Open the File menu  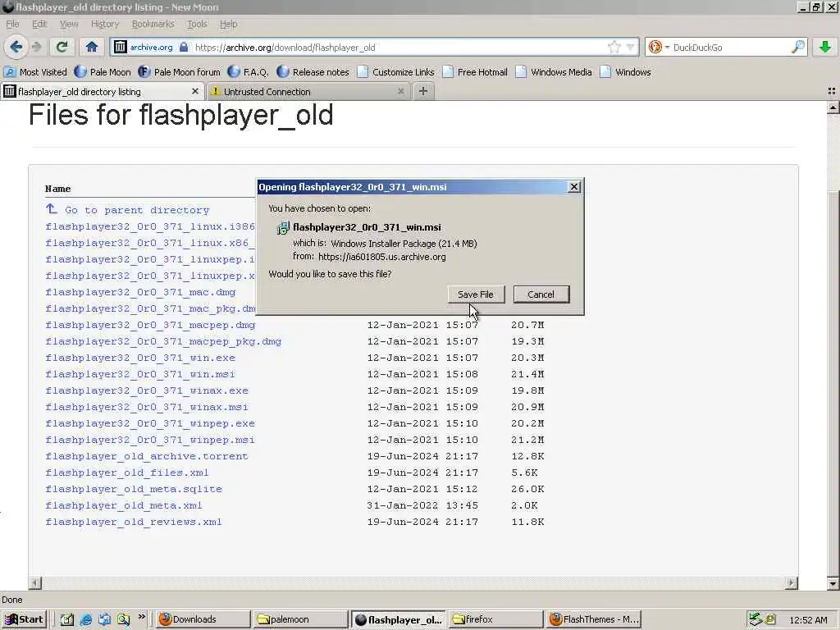coord(12,24)
